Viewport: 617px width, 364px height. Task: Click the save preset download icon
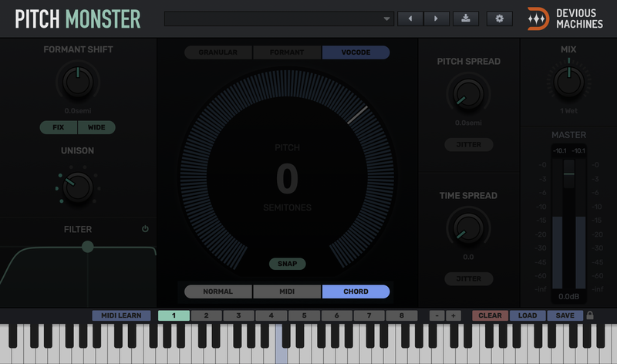tap(466, 19)
